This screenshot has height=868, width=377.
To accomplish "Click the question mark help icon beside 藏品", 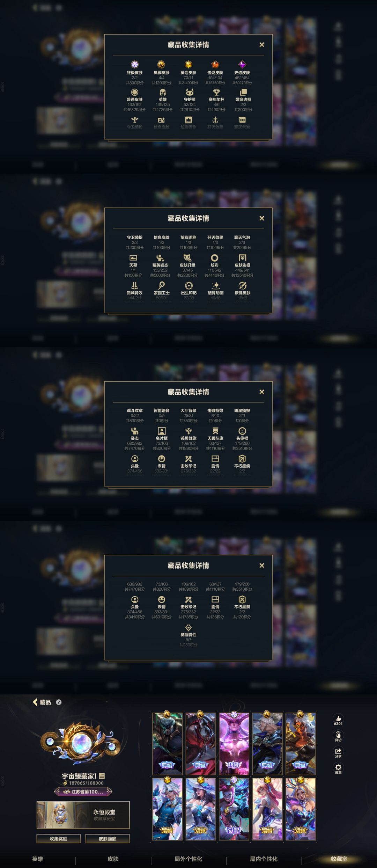I will coord(59,702).
